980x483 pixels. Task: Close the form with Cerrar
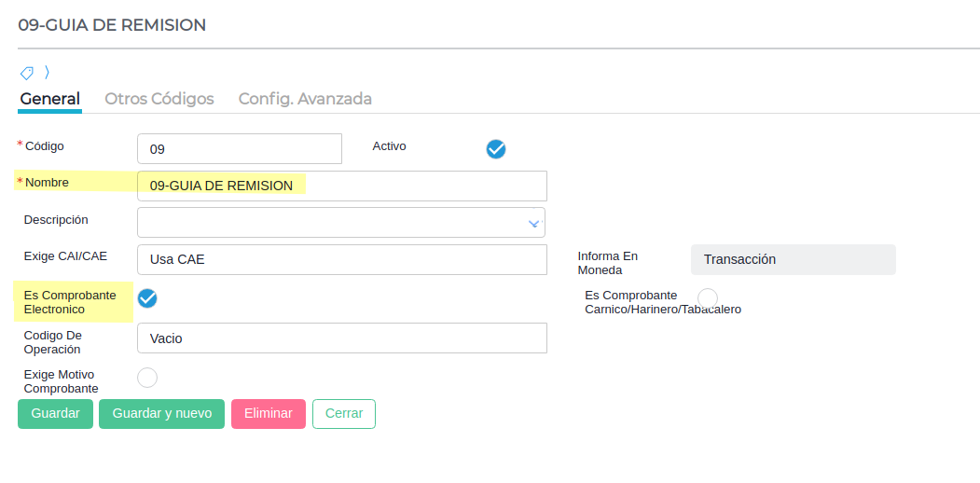(344, 414)
